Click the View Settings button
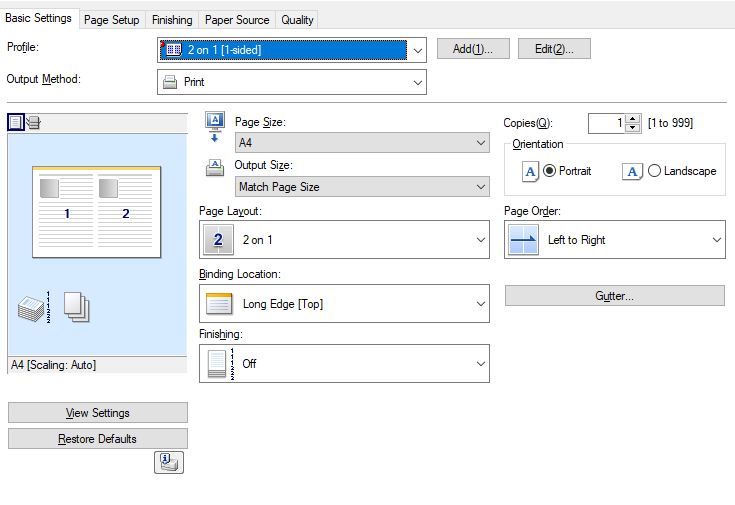 (98, 413)
